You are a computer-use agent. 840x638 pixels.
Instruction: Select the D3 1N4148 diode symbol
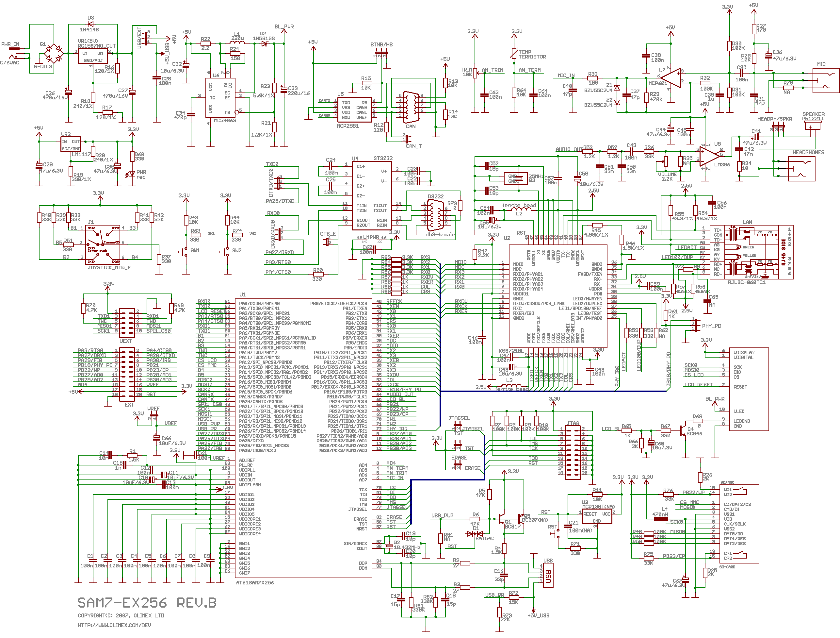coord(90,24)
